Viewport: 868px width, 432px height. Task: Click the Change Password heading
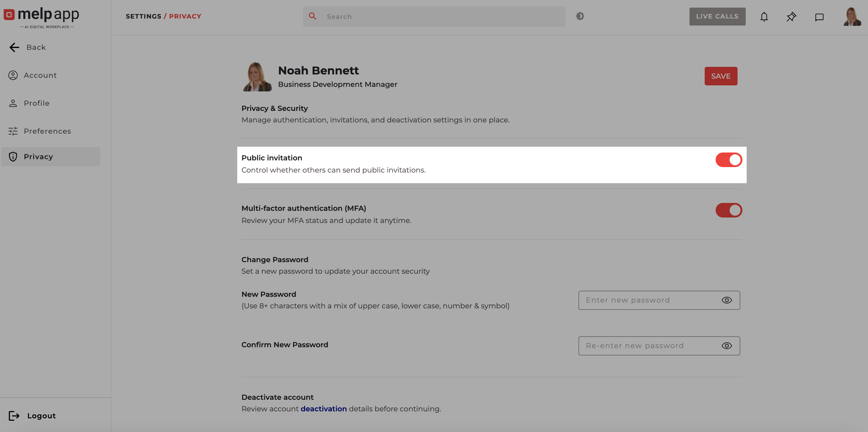[x=275, y=260]
